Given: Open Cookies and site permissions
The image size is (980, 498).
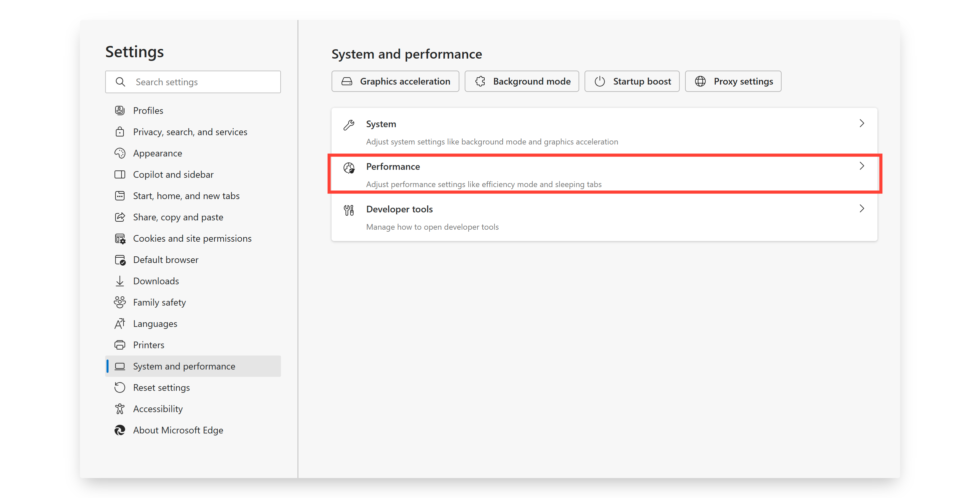Looking at the screenshot, I should [x=192, y=239].
